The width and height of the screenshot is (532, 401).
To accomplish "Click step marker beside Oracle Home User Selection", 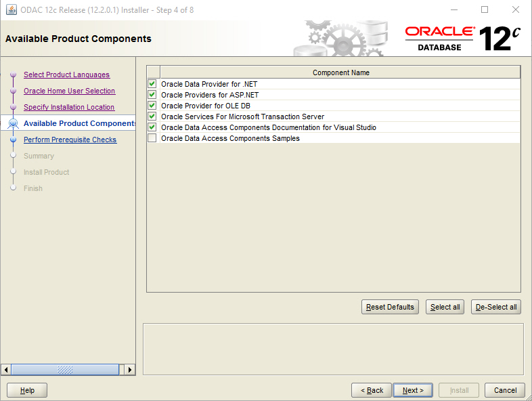I will click(14, 91).
